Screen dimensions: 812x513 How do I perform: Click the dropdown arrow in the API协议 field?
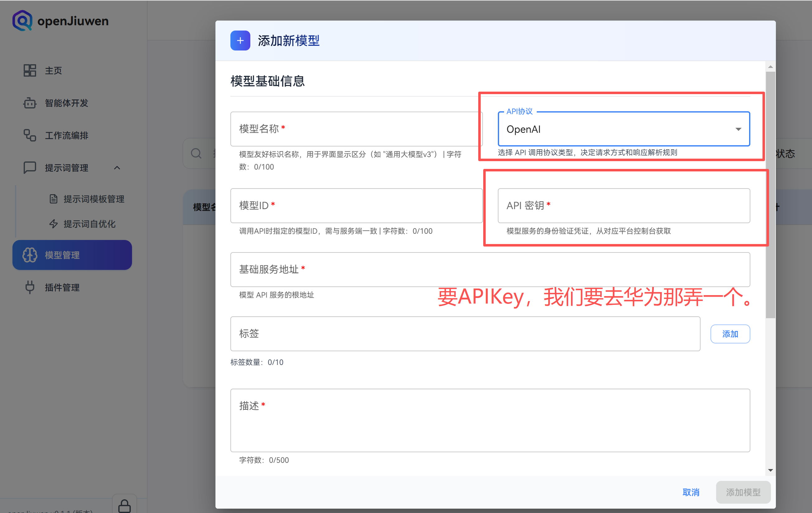coord(738,129)
